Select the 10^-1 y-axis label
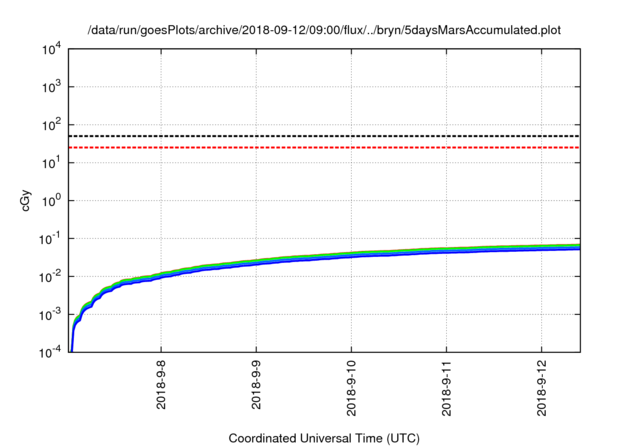 click(50, 239)
